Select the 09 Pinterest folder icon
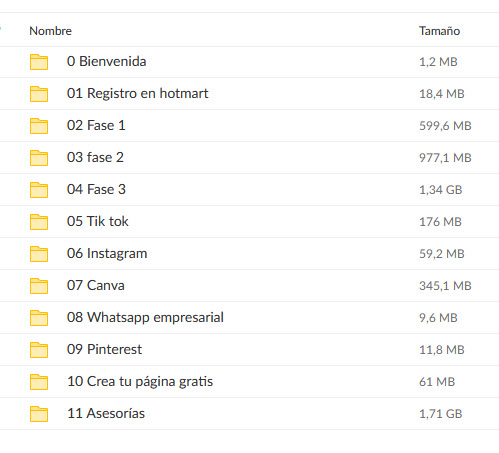This screenshot has width=499, height=453. (39, 350)
